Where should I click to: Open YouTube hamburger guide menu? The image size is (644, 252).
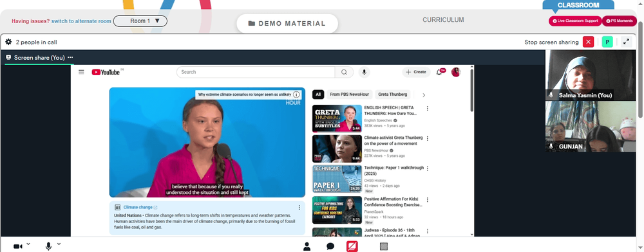point(81,72)
